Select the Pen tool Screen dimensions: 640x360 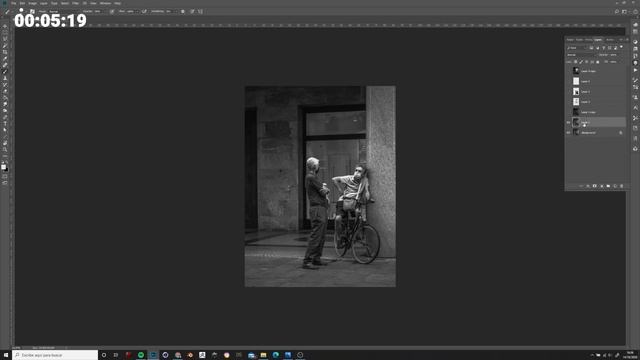click(x=5, y=117)
